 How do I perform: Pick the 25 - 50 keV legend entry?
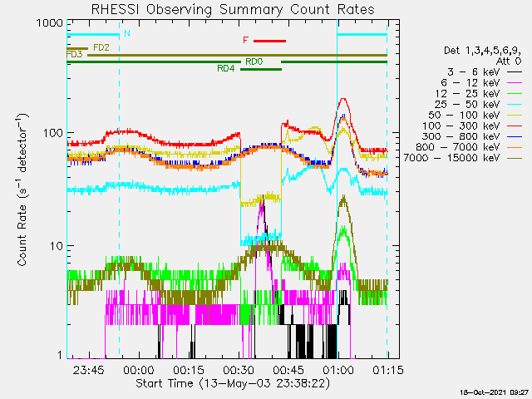click(x=479, y=104)
